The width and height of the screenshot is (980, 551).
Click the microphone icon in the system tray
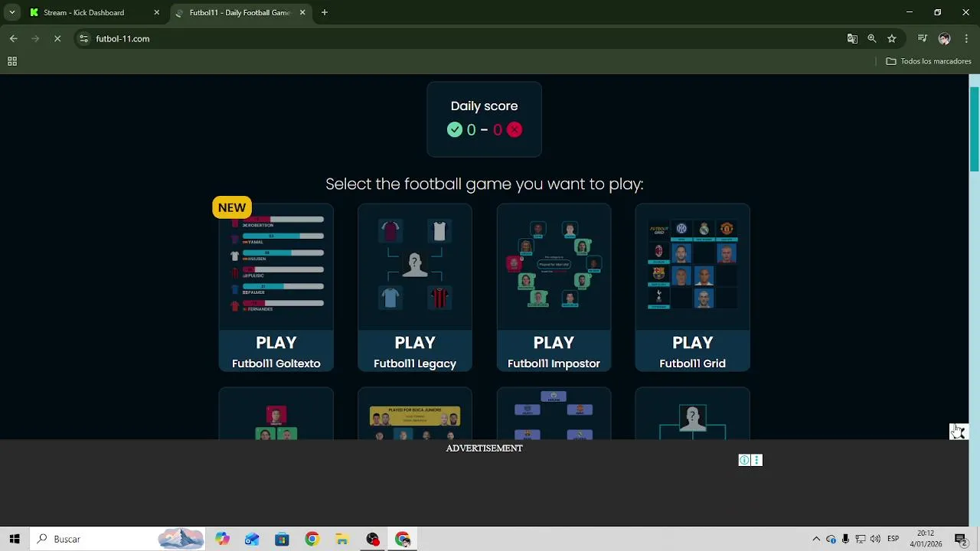pyautogui.click(x=846, y=539)
